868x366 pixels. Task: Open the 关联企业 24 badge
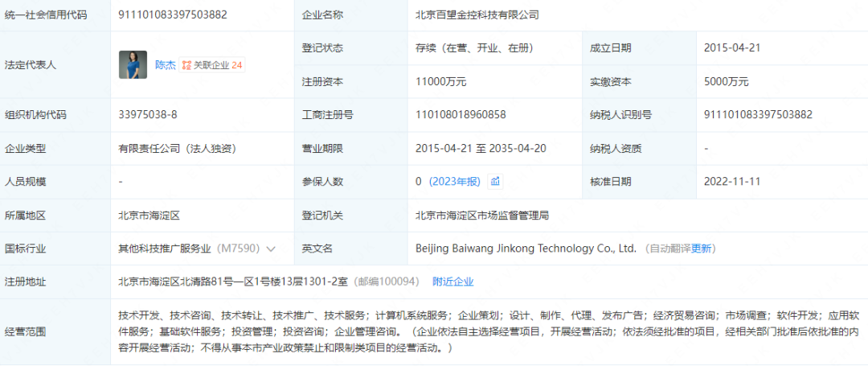(212, 65)
